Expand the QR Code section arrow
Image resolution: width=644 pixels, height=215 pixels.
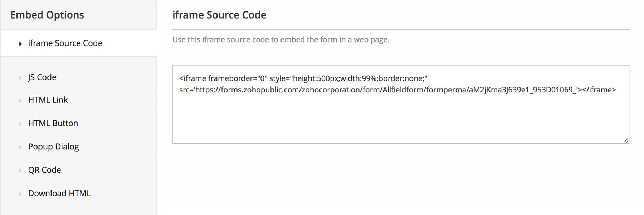(x=20, y=170)
